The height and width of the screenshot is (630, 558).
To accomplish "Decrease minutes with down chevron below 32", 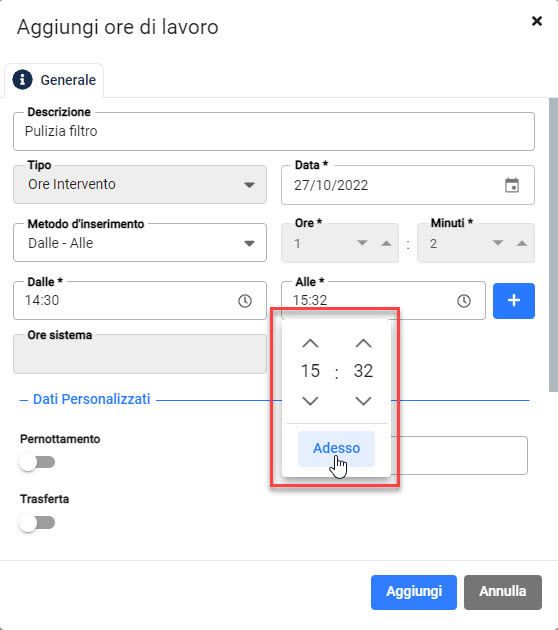I will (x=363, y=401).
